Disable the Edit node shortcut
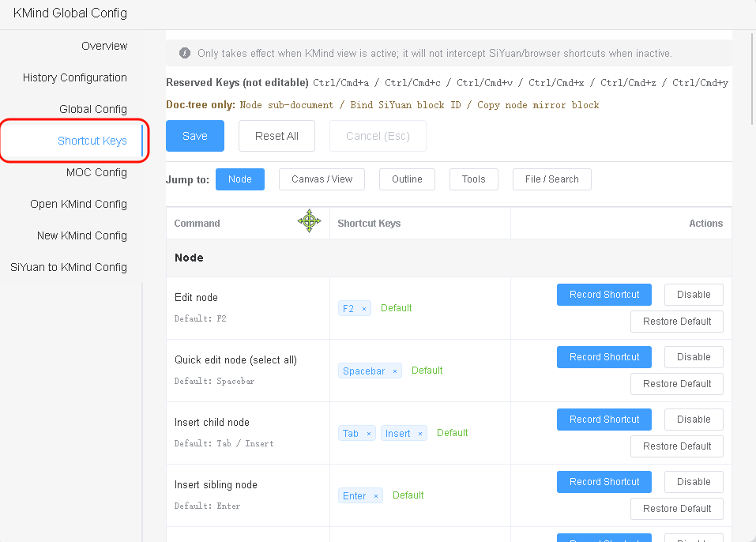 click(694, 295)
